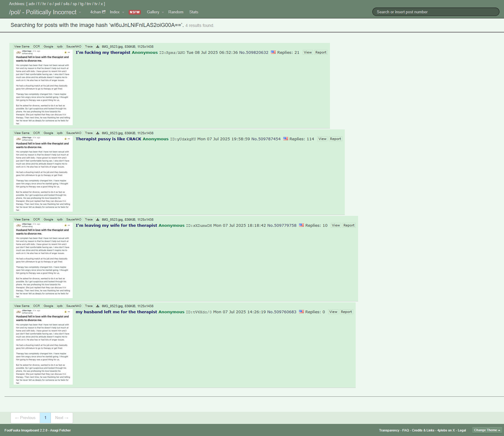Image resolution: width=504 pixels, height=436 pixels.
Task: Report post No.509787454
Action: pos(335,139)
